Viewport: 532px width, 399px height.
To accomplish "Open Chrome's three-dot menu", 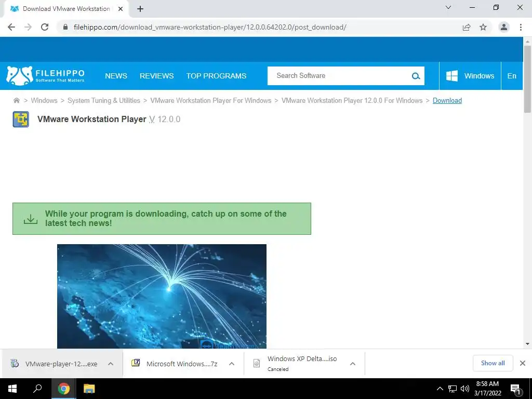I will point(521,27).
